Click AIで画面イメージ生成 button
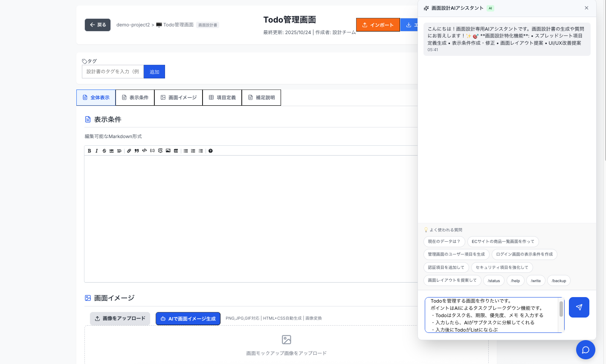The width and height of the screenshot is (606, 364). [x=188, y=318]
